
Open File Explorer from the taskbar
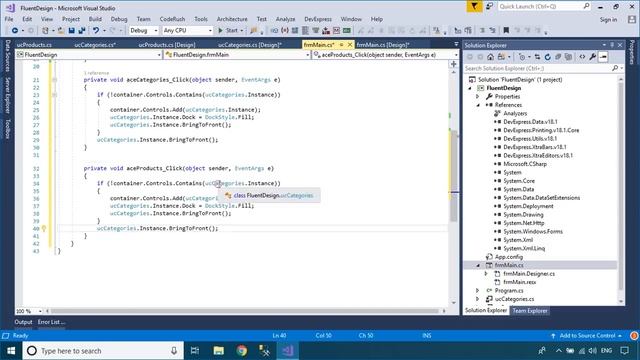click(x=218, y=351)
